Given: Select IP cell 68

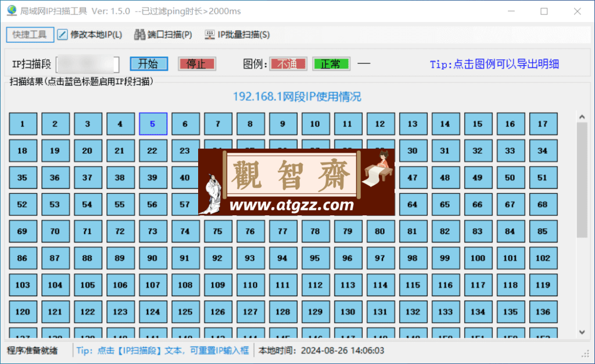Looking at the screenshot, I should (x=543, y=204).
